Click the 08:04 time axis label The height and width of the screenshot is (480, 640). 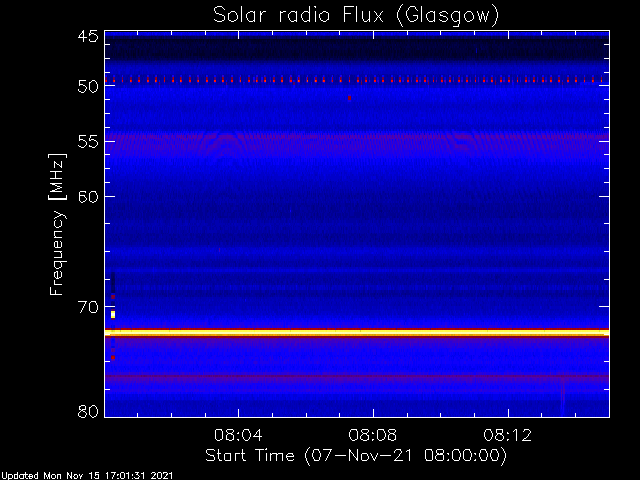pyautogui.click(x=238, y=436)
